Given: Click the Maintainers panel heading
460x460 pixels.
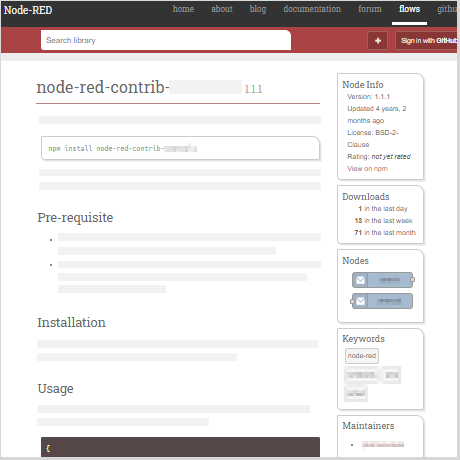Looking at the screenshot, I should [368, 426].
